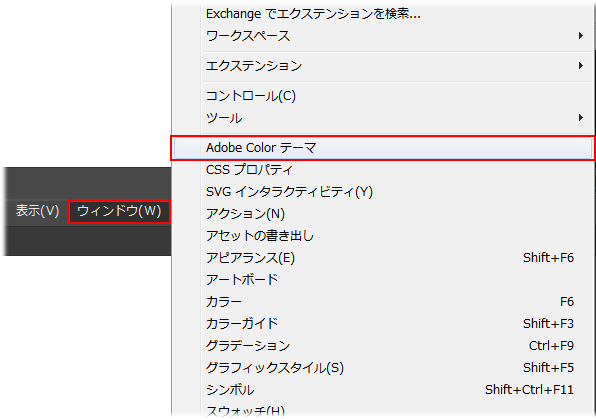Select Exchange でエクステンションを検索...
The height and width of the screenshot is (419, 596).
[x=382, y=14]
